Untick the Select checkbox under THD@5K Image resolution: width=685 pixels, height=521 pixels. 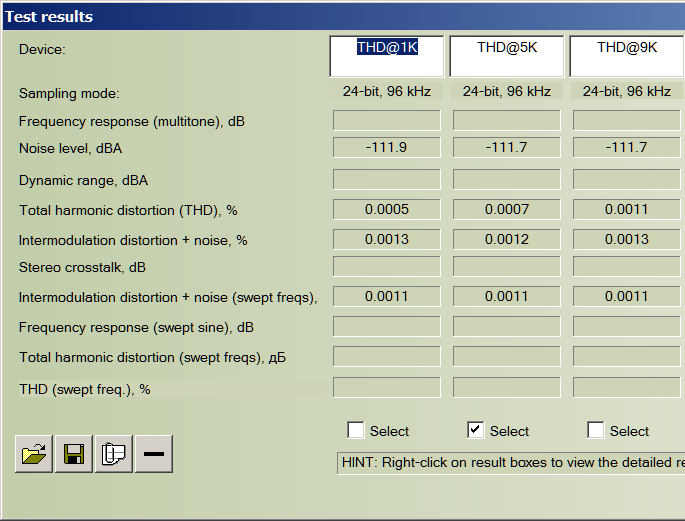coord(475,430)
